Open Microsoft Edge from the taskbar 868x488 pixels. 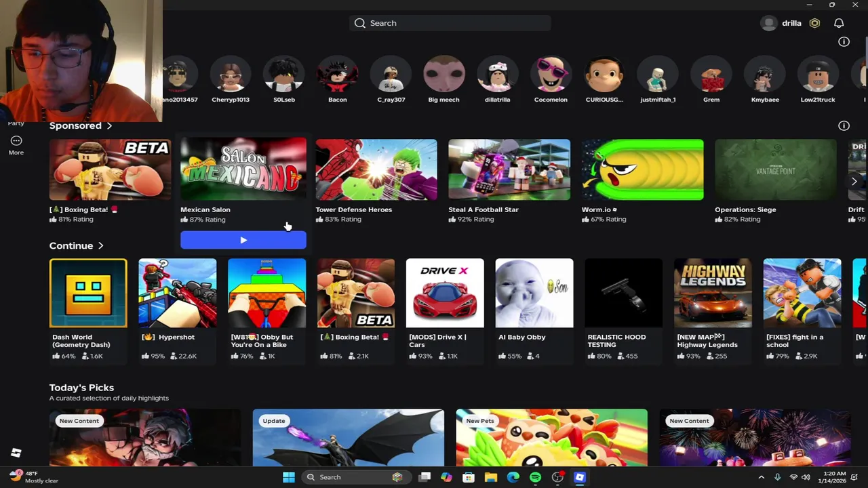tap(513, 477)
